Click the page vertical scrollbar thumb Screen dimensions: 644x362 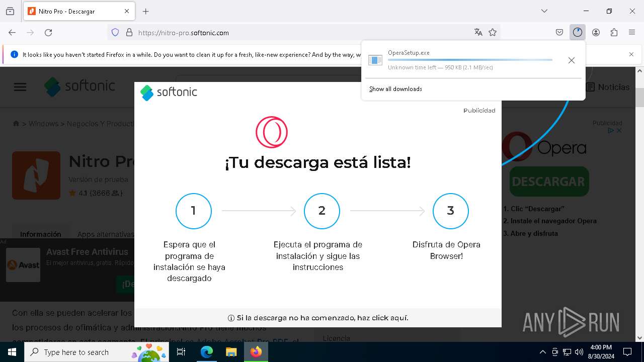click(x=639, y=97)
